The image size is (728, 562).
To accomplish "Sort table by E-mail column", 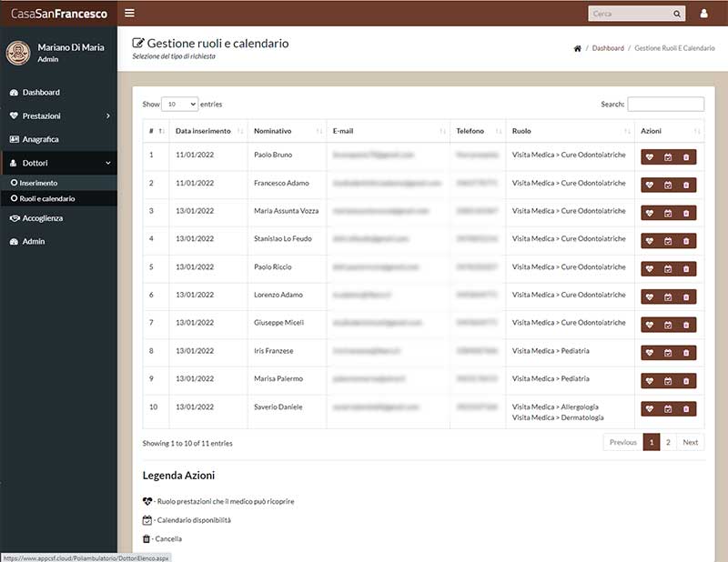I will [389, 131].
